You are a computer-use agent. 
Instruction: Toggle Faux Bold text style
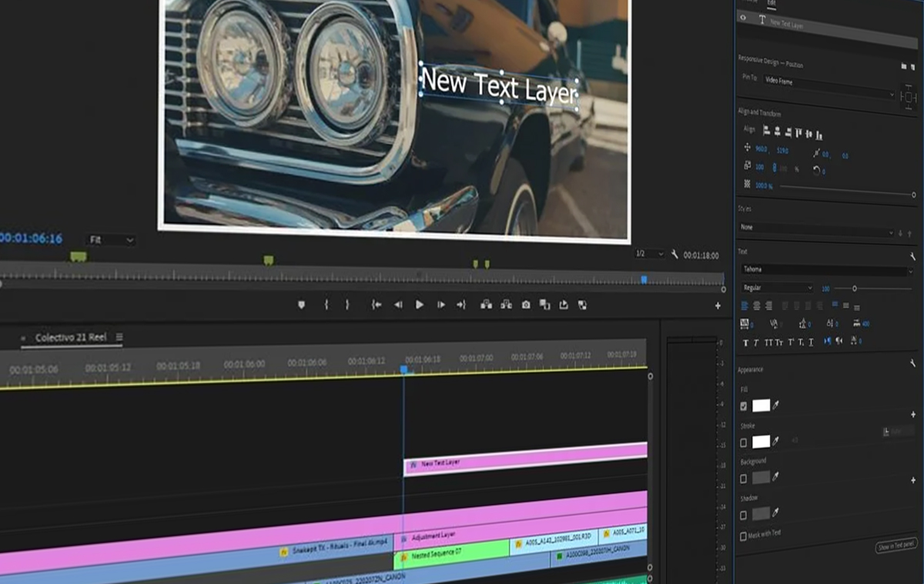(x=745, y=342)
